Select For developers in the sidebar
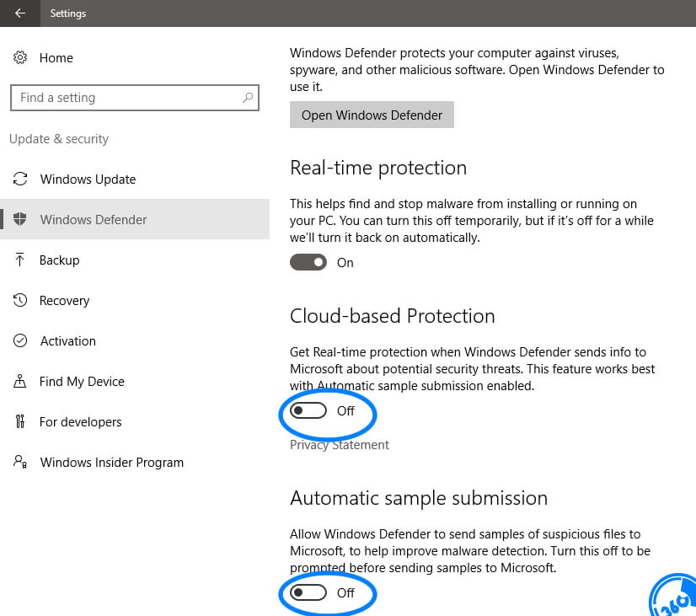The image size is (696, 616). coord(81,421)
